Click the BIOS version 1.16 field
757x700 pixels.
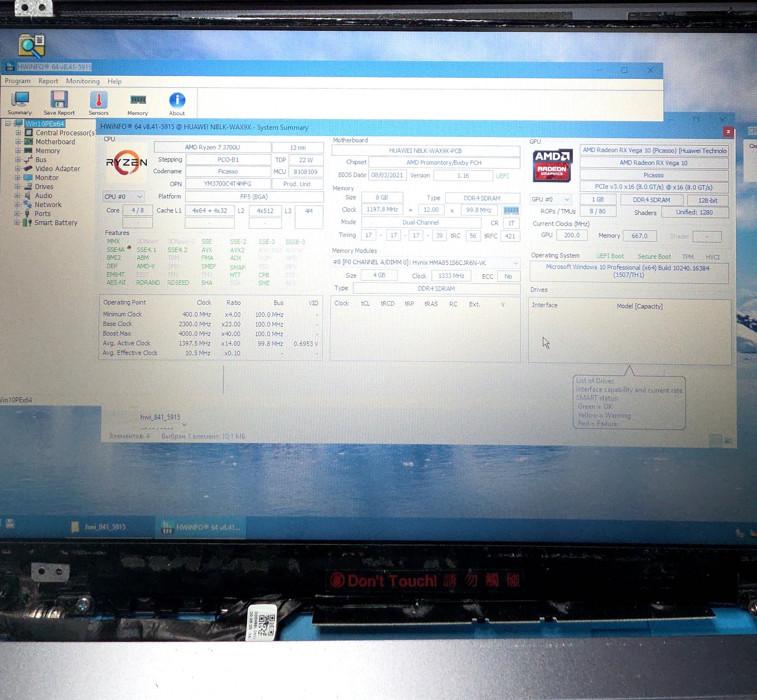[463, 175]
